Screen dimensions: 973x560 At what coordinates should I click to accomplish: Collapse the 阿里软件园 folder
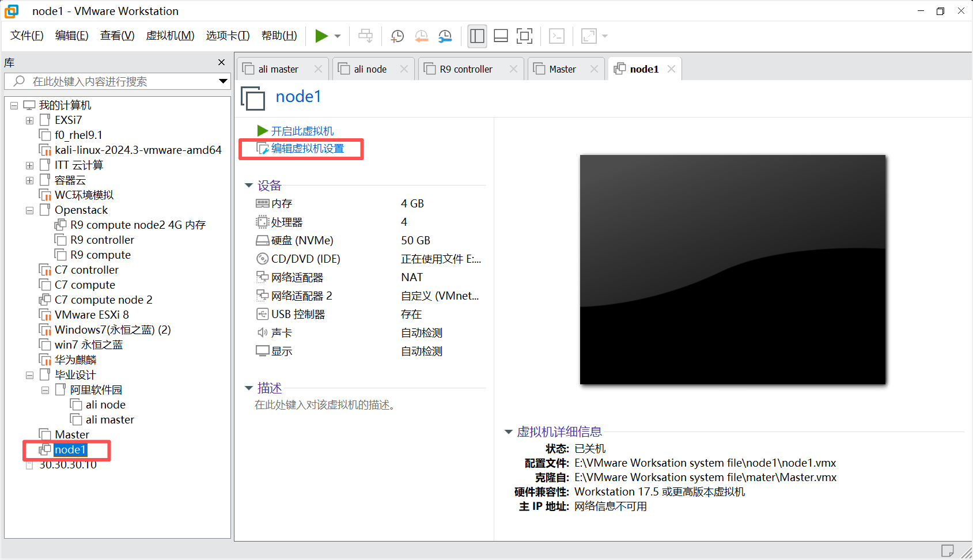[x=45, y=390]
